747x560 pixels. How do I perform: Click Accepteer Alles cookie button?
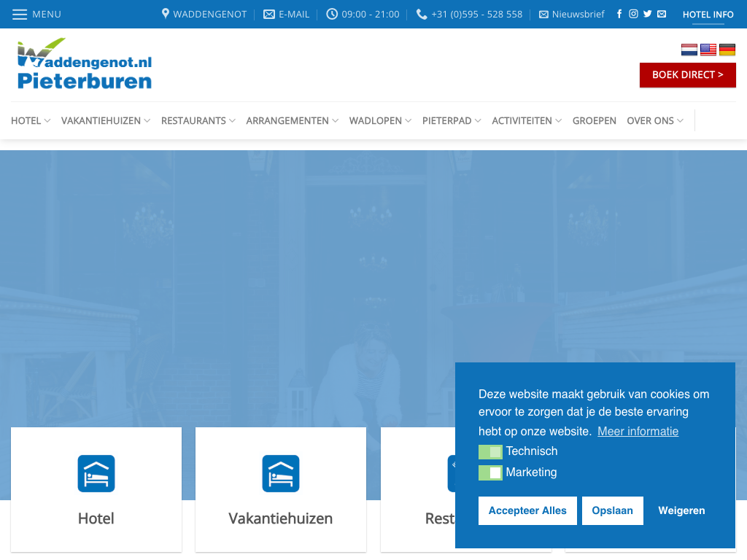(x=527, y=511)
